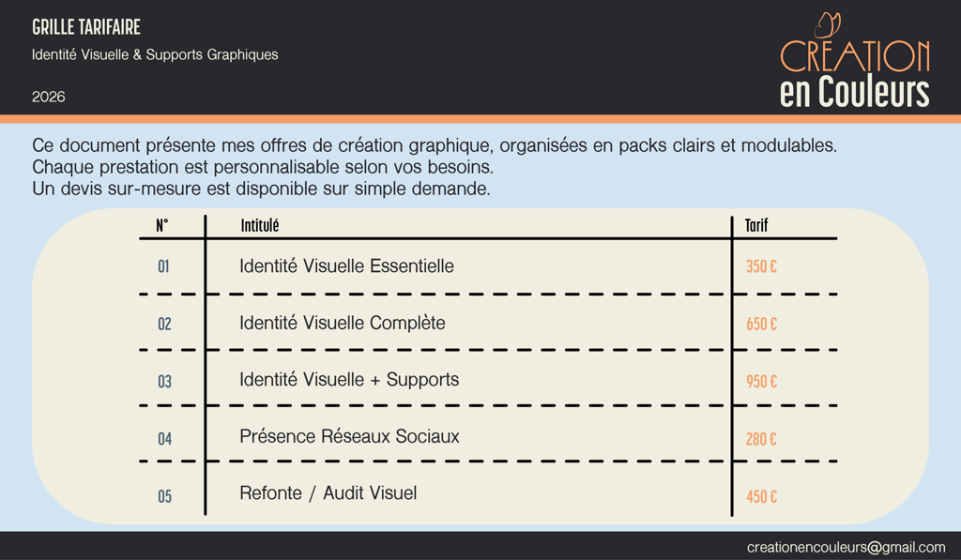
Task: Click row number 04 in the table
Action: (x=165, y=439)
